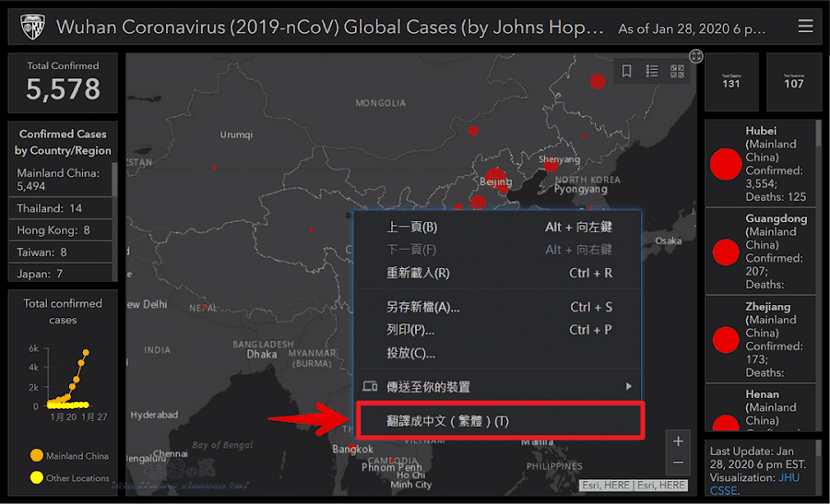Select Taiwan: 8 row
Viewport: 830px width, 504px height.
pyautogui.click(x=60, y=252)
